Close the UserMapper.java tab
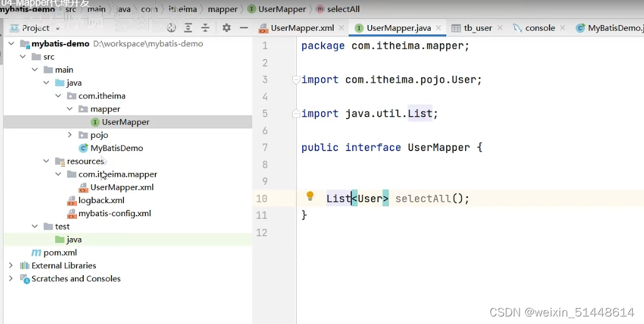Screen dimensions: 644x324 tap(438, 28)
